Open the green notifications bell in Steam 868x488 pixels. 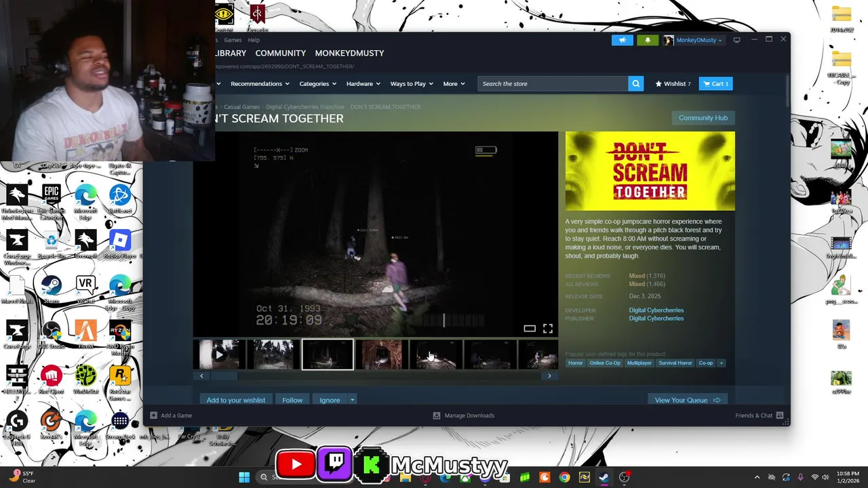coord(647,40)
